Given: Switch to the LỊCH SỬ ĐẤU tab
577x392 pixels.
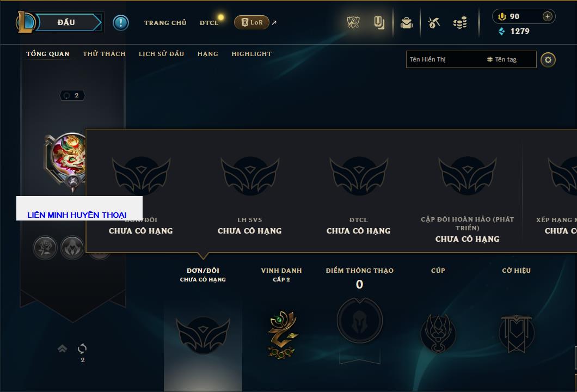Looking at the screenshot, I should click(x=161, y=54).
